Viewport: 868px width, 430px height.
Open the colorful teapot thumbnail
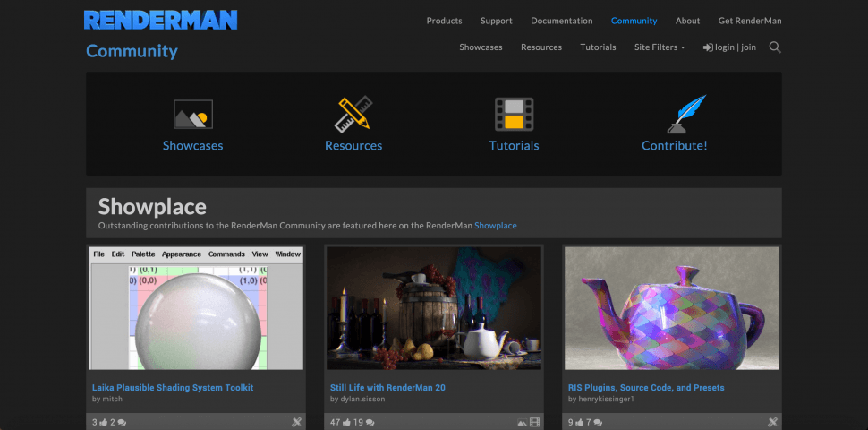pos(672,308)
